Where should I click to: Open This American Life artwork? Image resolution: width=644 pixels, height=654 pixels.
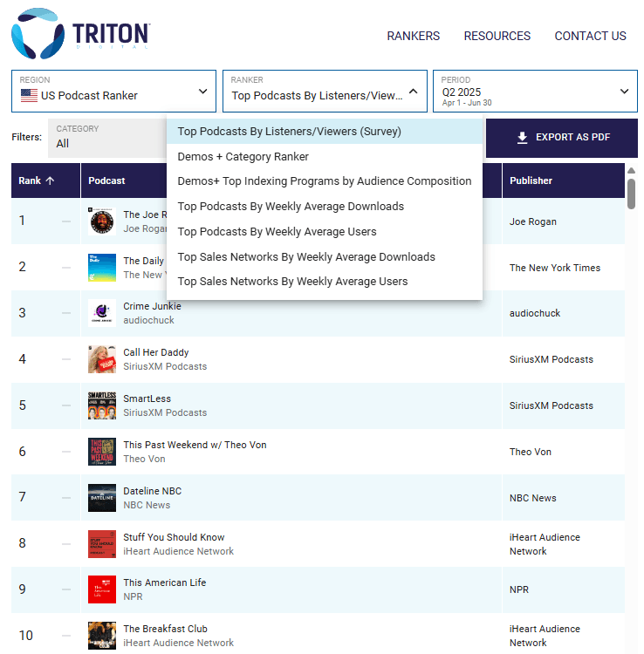point(102,589)
